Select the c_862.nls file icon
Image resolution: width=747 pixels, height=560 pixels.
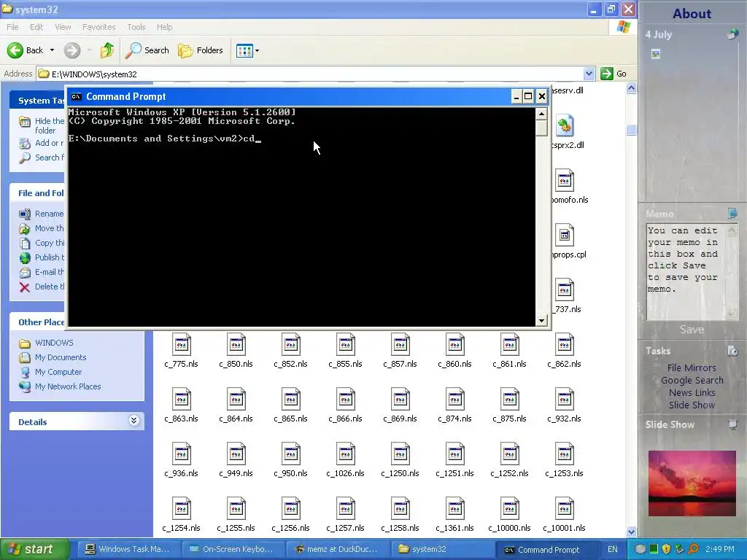tap(565, 344)
